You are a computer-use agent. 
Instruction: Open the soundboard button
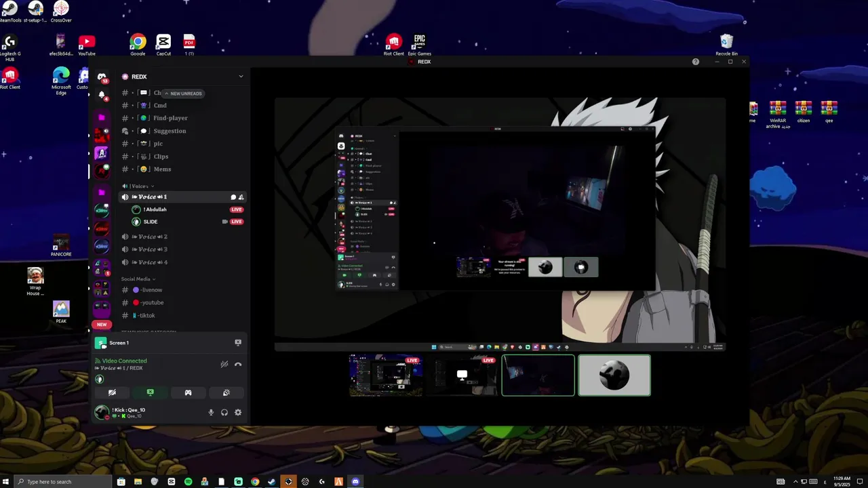click(226, 392)
